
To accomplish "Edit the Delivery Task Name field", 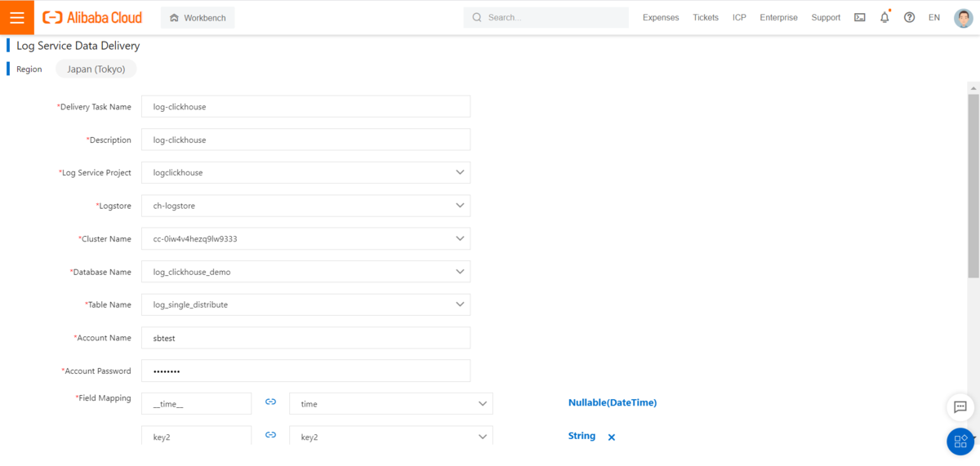I will click(x=306, y=107).
